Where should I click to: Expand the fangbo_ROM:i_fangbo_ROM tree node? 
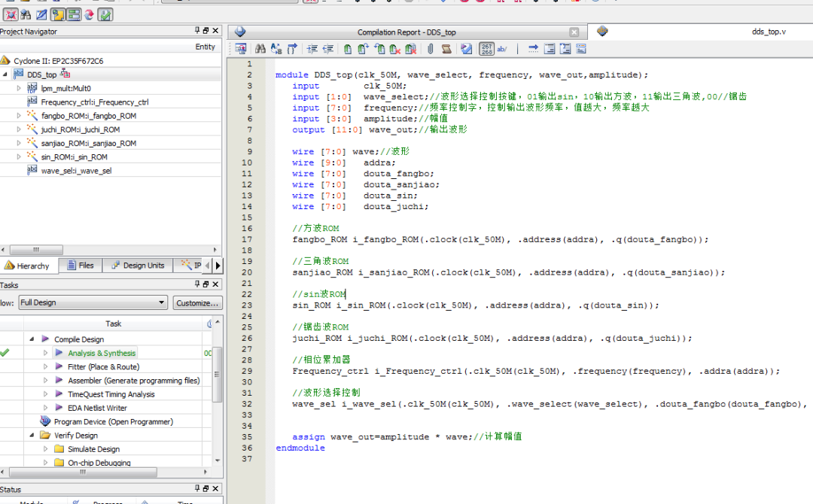pos(20,116)
